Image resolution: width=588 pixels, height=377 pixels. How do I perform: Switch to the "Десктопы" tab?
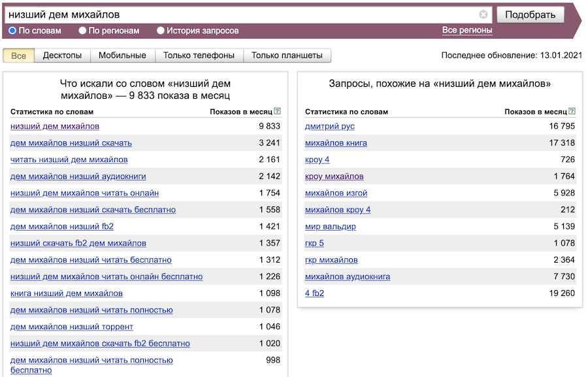tap(62, 56)
